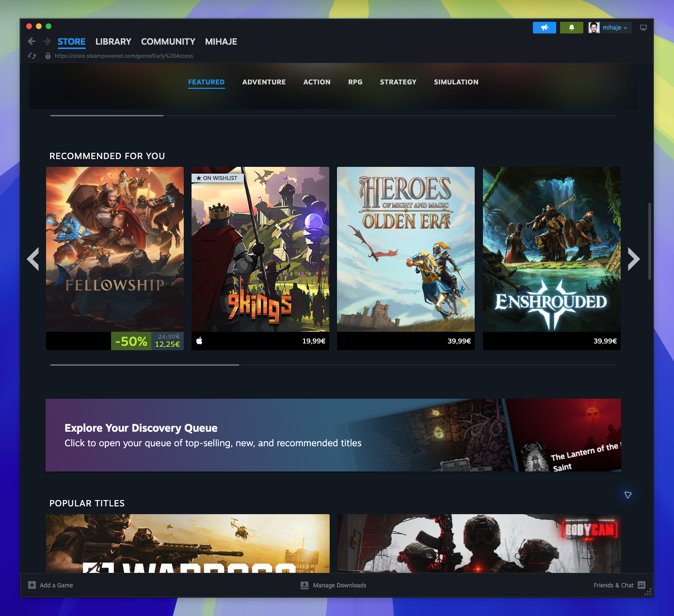Image resolution: width=674 pixels, height=616 pixels.
Task: Select the ACTION tab
Action: [317, 82]
